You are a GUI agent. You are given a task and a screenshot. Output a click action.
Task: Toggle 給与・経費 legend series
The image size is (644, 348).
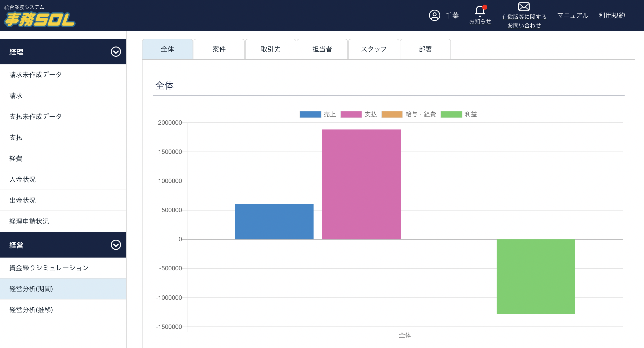pos(409,114)
